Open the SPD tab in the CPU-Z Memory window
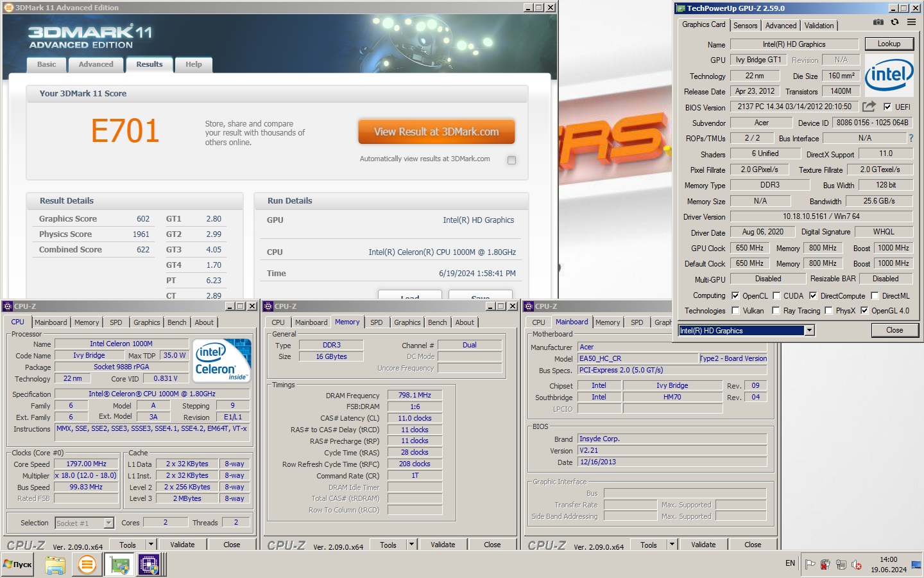The height and width of the screenshot is (578, 924). 376,322
